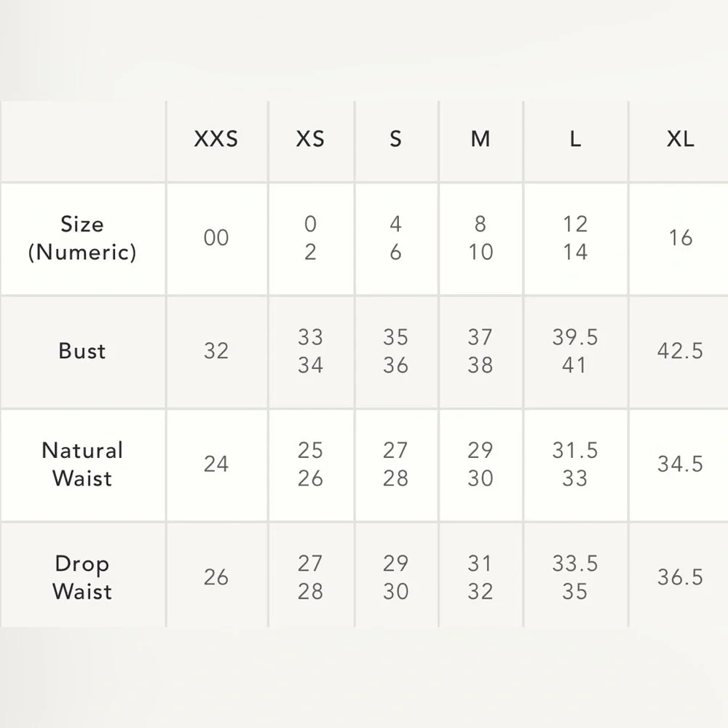The height and width of the screenshot is (728, 728).
Task: Select the XXS bust value 32
Action: pos(216,351)
